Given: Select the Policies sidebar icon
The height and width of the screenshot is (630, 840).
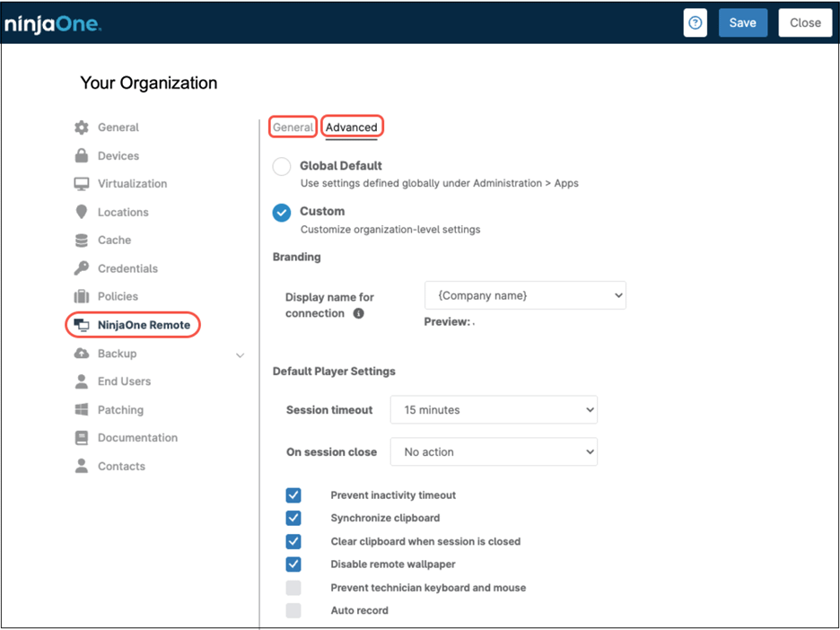Looking at the screenshot, I should [83, 296].
